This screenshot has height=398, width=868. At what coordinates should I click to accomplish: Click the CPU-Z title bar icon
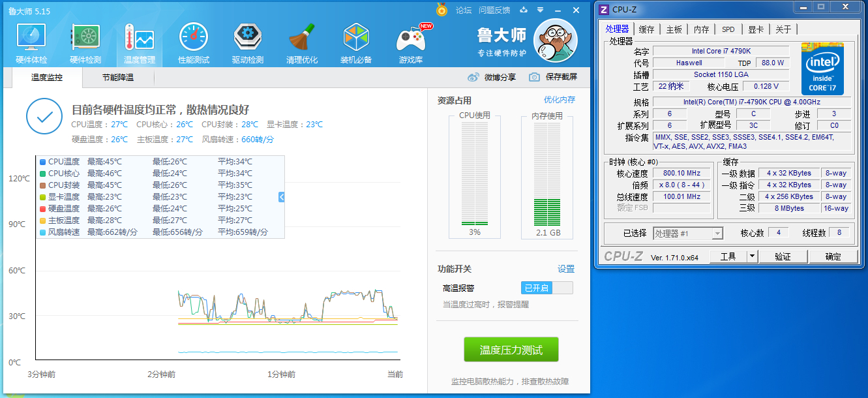pyautogui.click(x=604, y=9)
